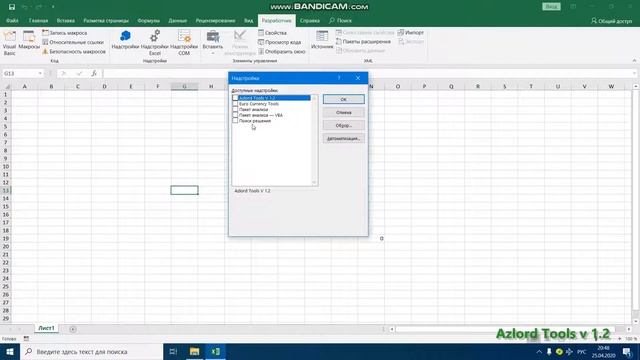Click the Excel taskbar icon

click(x=216, y=351)
